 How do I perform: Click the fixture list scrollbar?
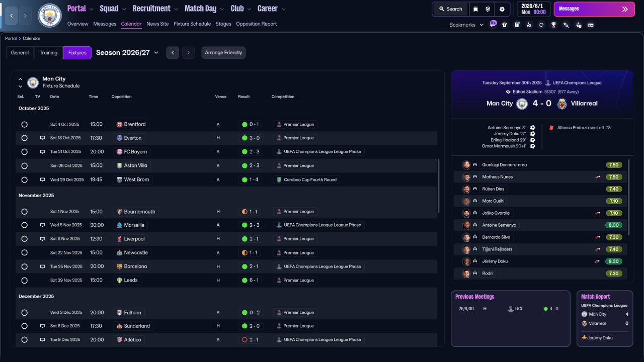[439, 186]
